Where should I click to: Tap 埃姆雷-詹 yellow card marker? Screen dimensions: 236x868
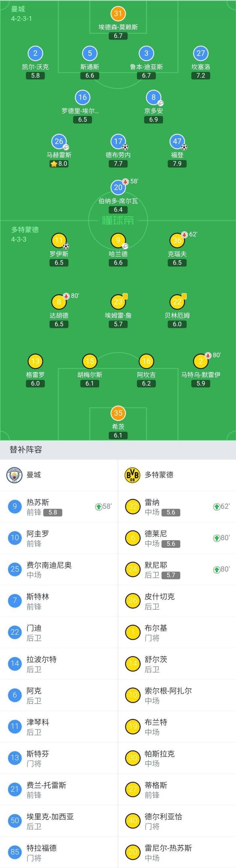[125, 296]
